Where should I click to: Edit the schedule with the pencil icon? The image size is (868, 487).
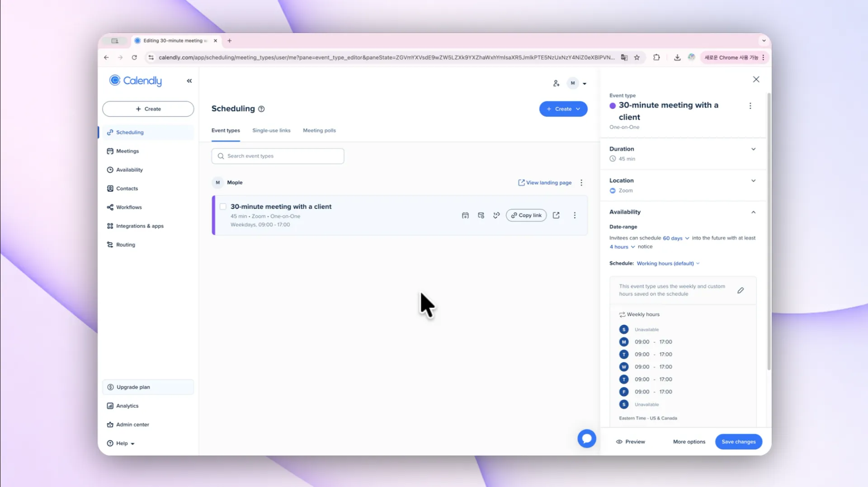[741, 290]
